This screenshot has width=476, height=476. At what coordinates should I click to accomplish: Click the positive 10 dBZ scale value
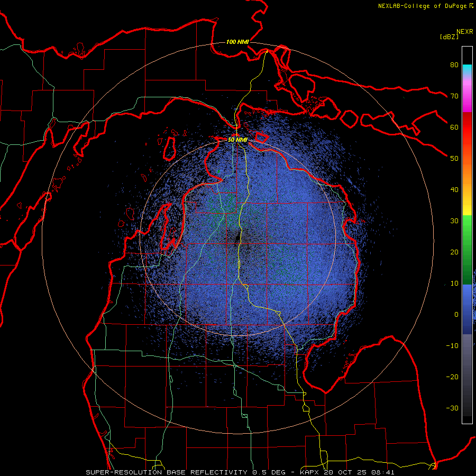454,283
